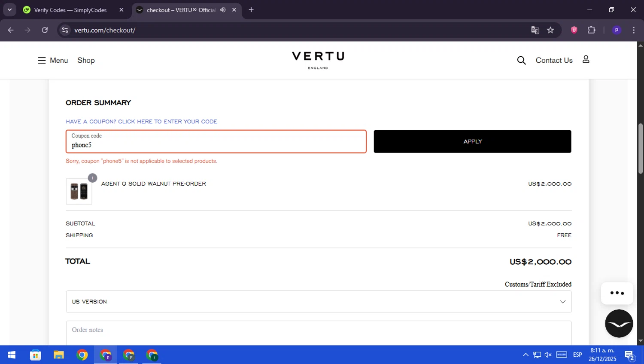The image size is (644, 364).
Task: Open the tab search dropdown arrow
Action: click(9, 10)
